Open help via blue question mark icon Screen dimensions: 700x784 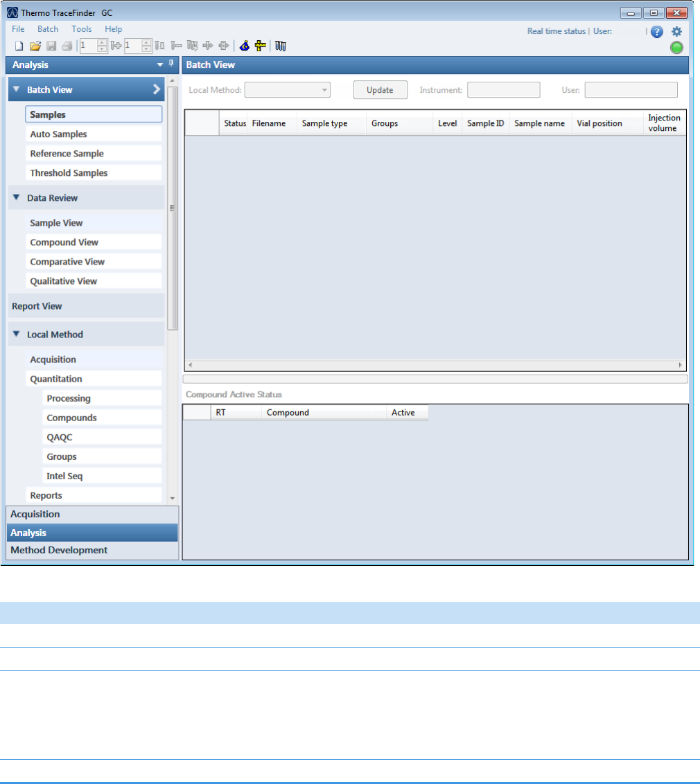[x=657, y=32]
